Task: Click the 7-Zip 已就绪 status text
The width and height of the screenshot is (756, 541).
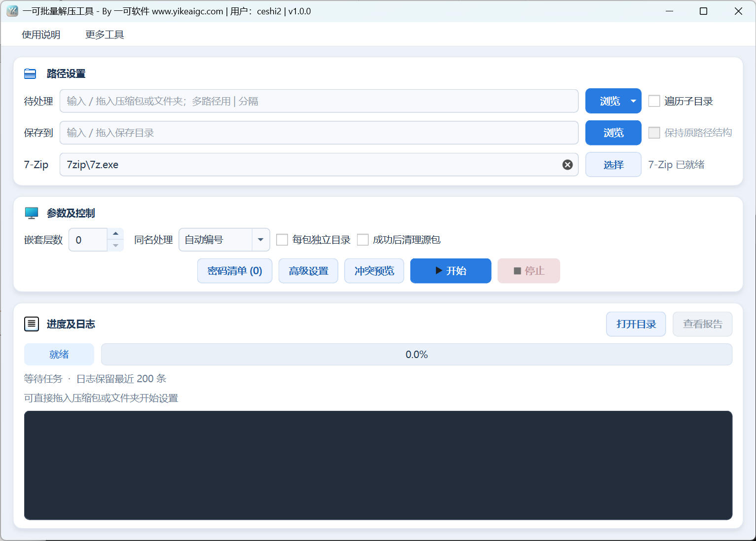Action: (676, 165)
